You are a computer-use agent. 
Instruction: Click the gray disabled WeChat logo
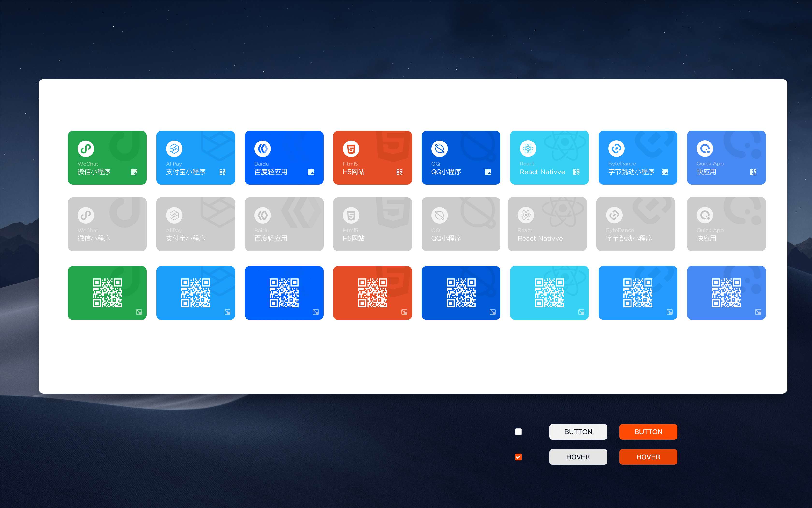pos(86,215)
